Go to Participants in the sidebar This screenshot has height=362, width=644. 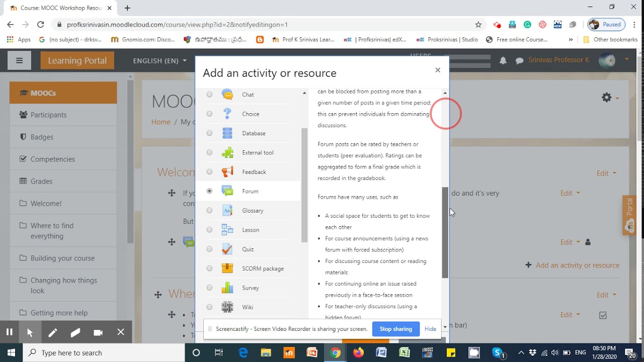pos(63,115)
